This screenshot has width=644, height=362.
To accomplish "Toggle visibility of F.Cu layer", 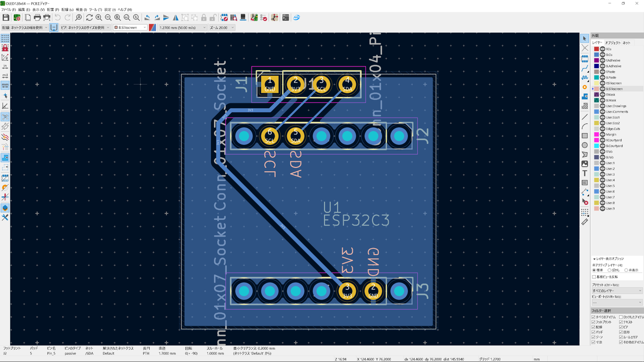I will click(x=603, y=49).
